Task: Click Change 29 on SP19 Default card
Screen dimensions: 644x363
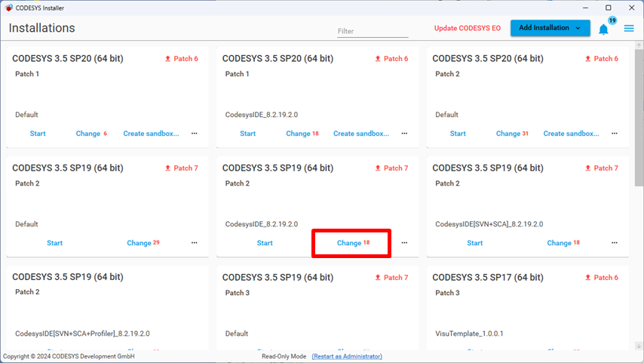Action: click(x=143, y=242)
